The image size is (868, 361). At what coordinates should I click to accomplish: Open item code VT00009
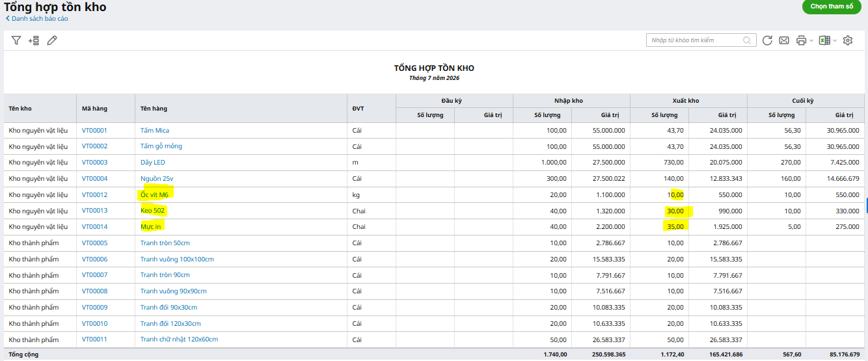point(95,308)
